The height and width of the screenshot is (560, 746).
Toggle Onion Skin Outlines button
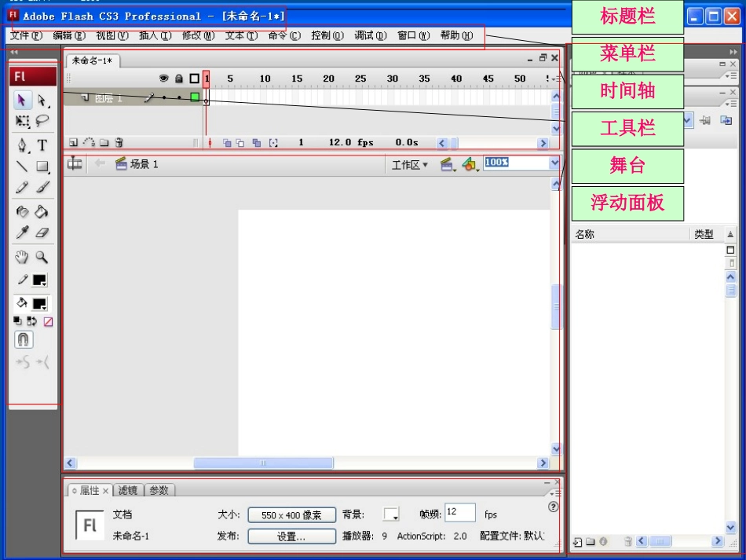[x=240, y=143]
